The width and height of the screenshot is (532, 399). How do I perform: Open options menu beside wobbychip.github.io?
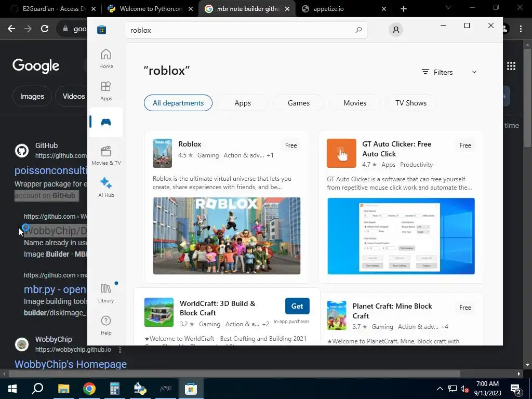pyautogui.click(x=120, y=350)
